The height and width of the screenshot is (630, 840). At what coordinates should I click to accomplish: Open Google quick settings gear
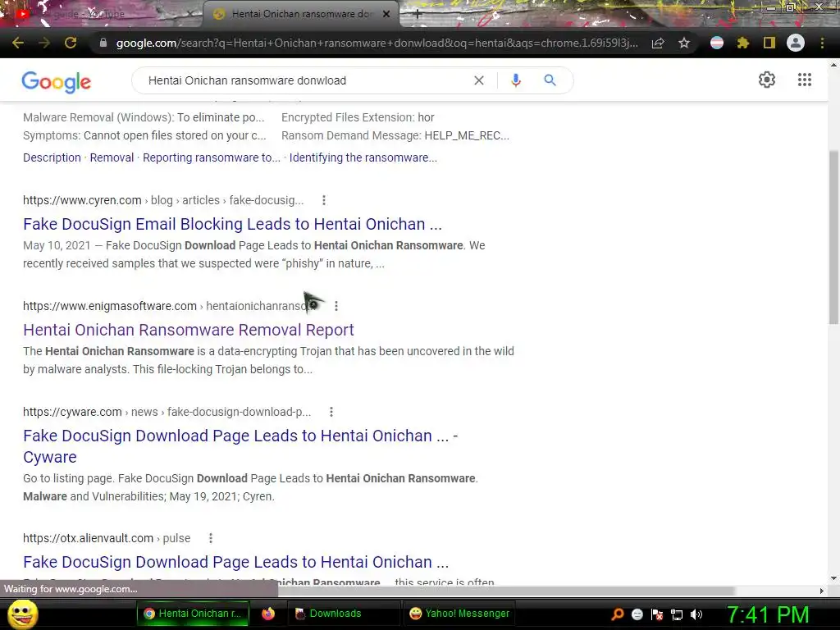(767, 80)
